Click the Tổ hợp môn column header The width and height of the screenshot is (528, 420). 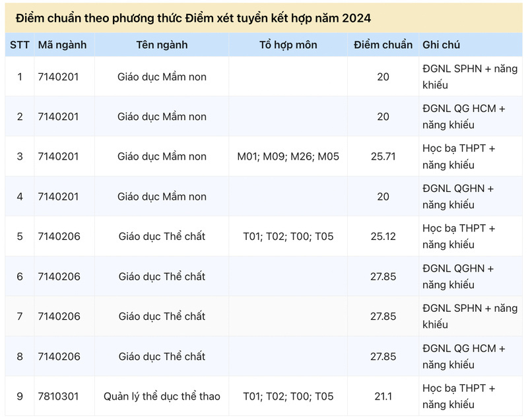(x=288, y=45)
